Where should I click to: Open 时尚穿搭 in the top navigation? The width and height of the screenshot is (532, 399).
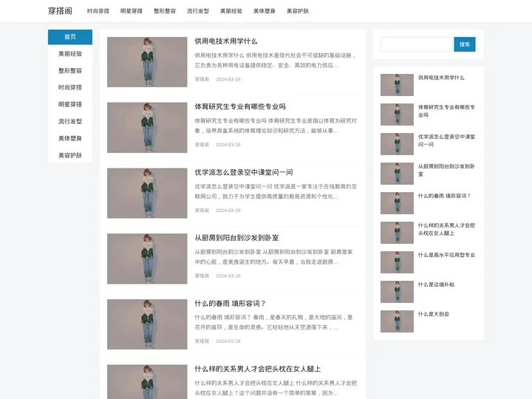pos(98,11)
